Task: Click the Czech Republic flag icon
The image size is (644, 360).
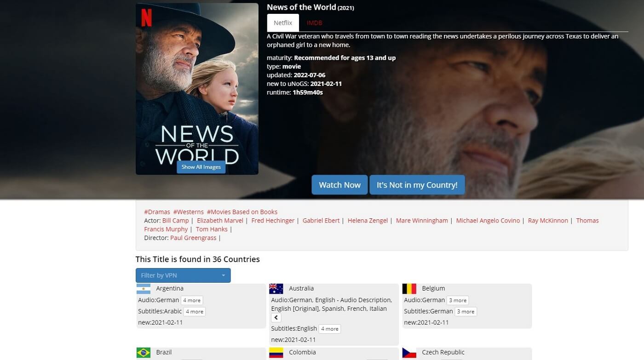Action: point(409,353)
